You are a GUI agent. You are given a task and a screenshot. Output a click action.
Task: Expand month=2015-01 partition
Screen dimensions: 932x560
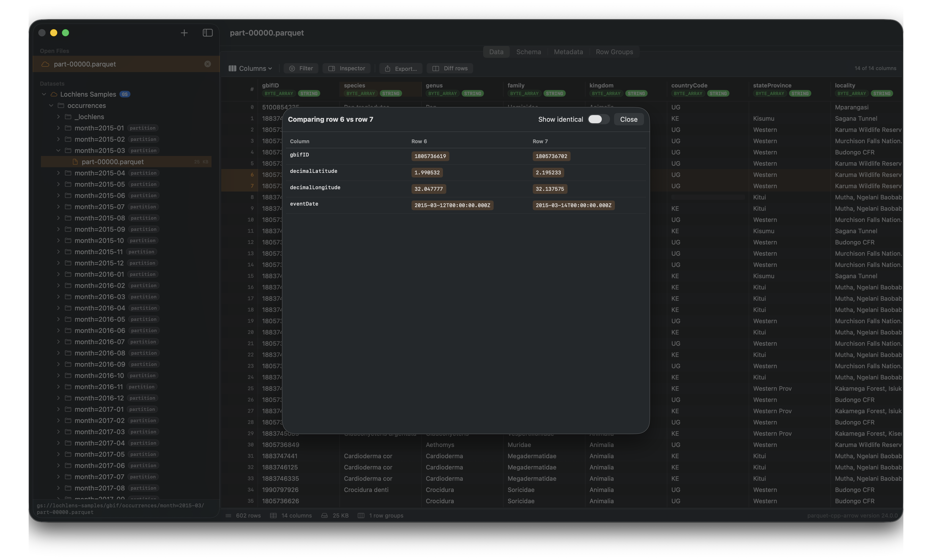[x=58, y=128]
